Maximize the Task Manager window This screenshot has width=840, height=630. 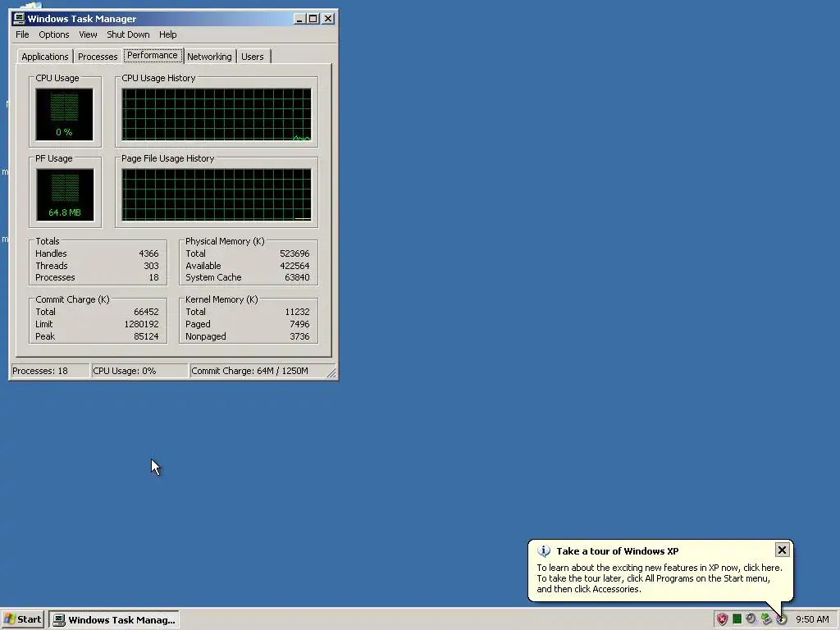pos(313,19)
